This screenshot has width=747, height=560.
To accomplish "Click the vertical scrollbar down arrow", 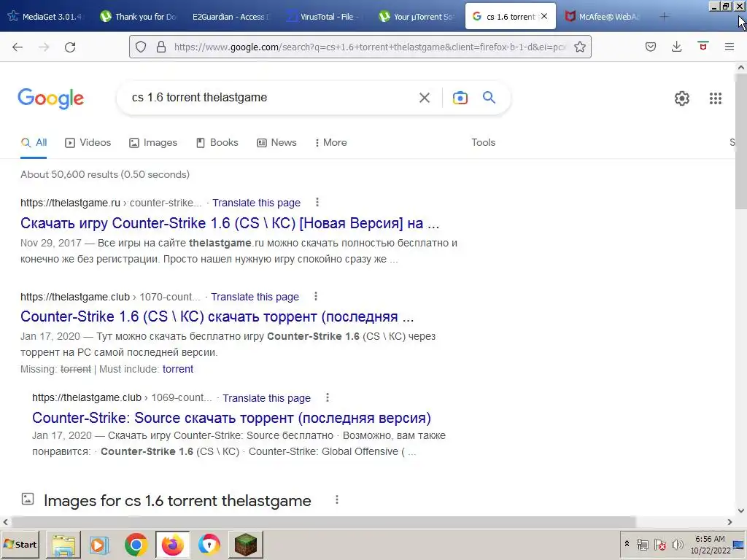I will point(741,510).
